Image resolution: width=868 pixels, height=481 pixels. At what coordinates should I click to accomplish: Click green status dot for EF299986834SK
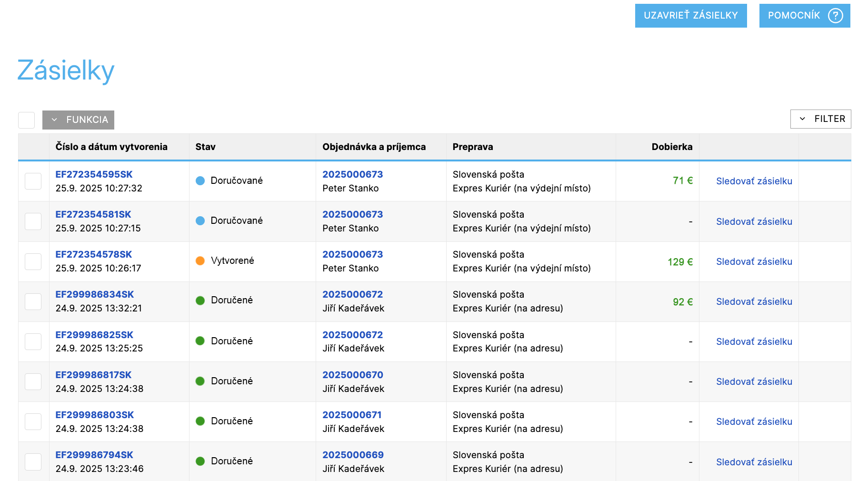tap(200, 301)
